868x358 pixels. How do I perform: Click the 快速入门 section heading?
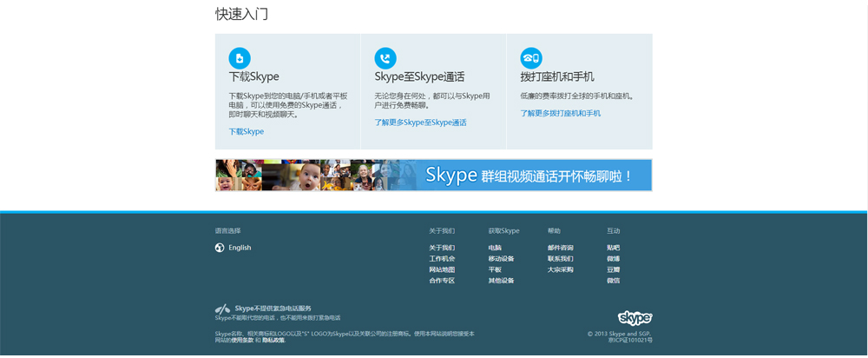[242, 14]
